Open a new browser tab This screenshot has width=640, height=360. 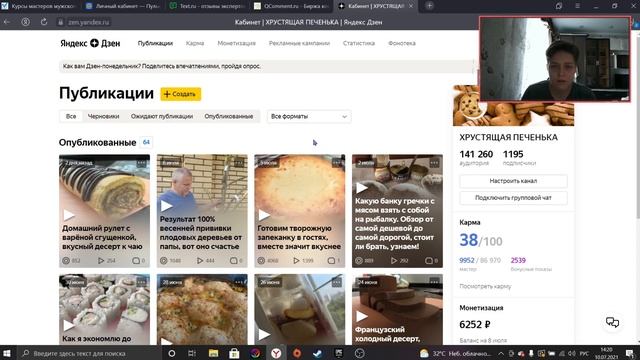(x=429, y=6)
